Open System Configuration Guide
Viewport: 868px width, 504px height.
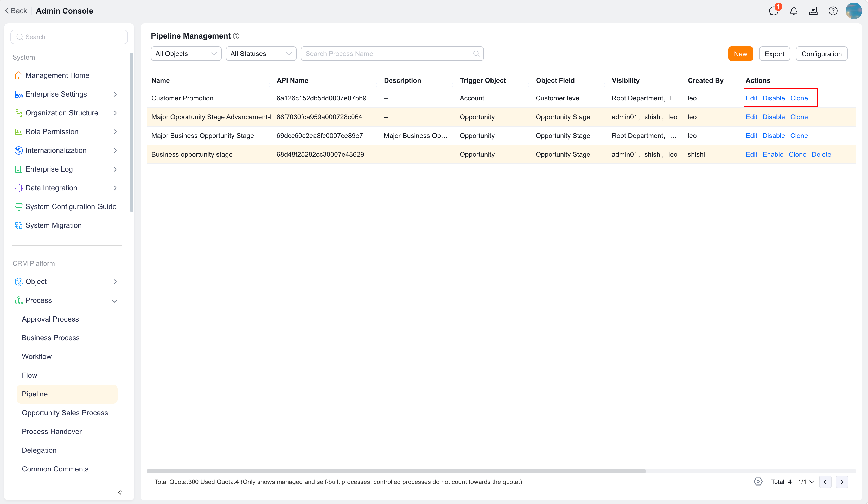point(71,206)
